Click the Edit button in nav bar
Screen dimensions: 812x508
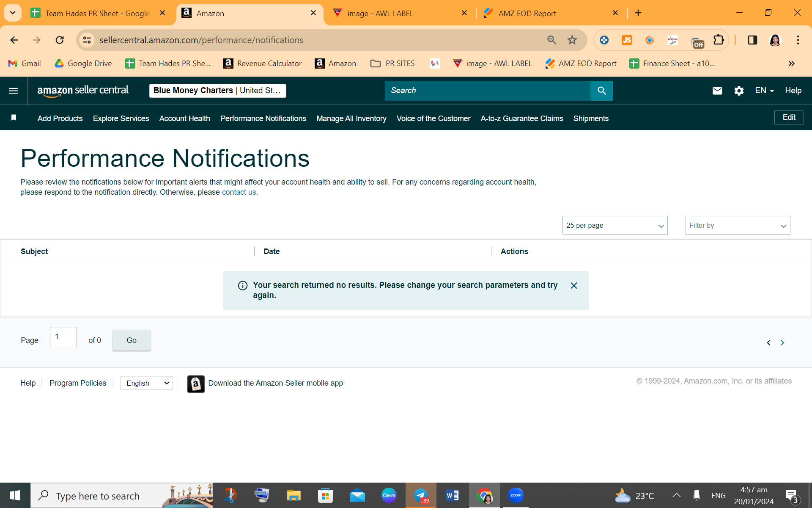[x=789, y=117]
